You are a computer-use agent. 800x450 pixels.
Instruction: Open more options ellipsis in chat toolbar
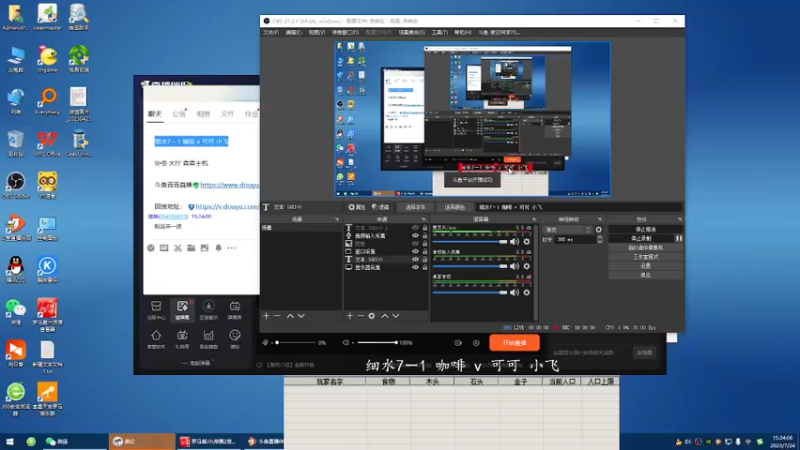(x=232, y=248)
